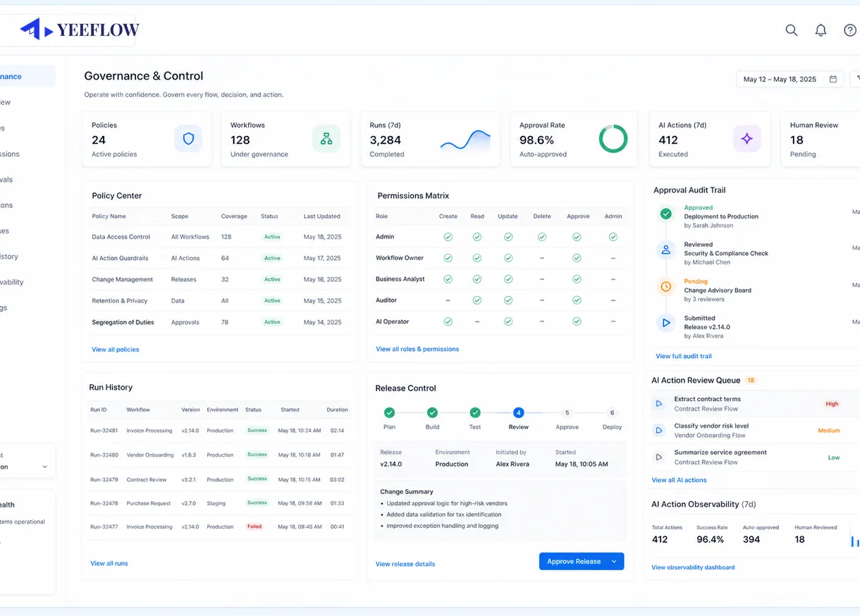Screen dimensions: 860x616
Task: Click the Low priority badge
Action: [x=834, y=457]
